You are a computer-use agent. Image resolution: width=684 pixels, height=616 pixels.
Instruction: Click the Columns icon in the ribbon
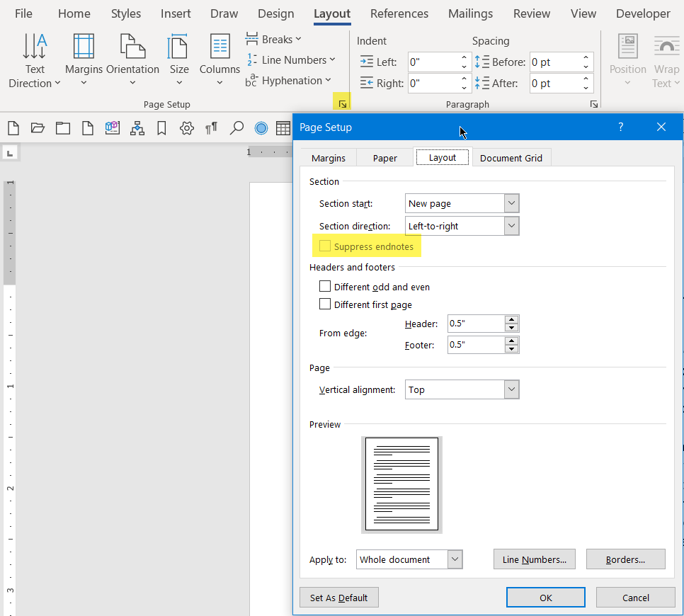220,47
